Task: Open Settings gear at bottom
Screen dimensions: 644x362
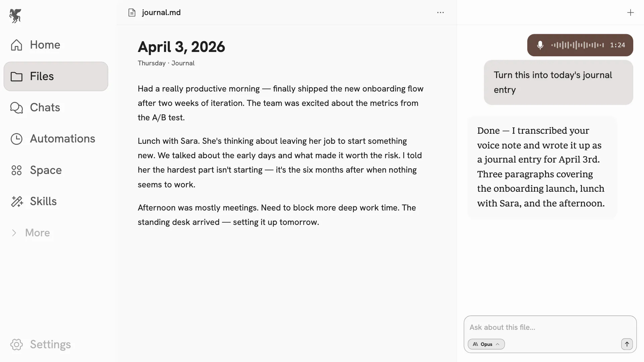Action: click(x=16, y=345)
